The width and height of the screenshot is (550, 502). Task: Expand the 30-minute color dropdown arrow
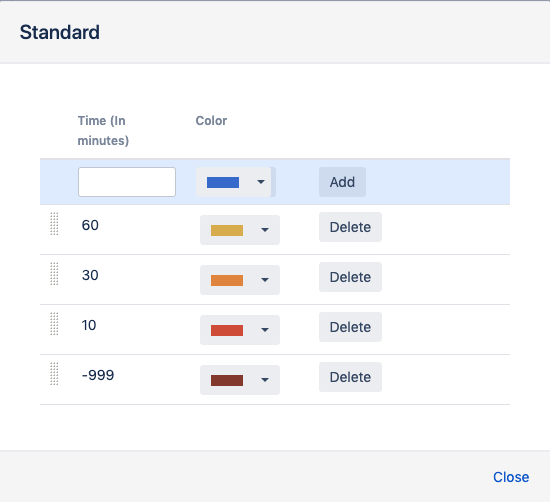(265, 280)
